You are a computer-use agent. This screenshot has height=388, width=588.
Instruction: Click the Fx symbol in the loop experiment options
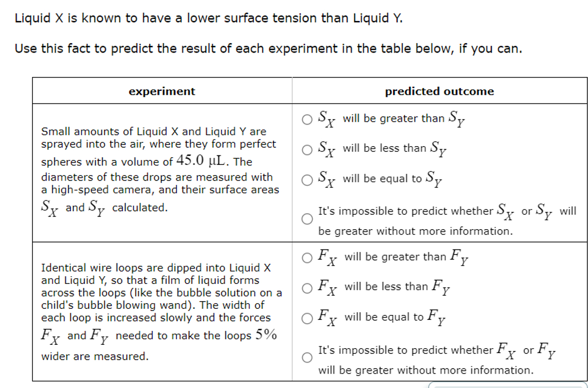(324, 255)
